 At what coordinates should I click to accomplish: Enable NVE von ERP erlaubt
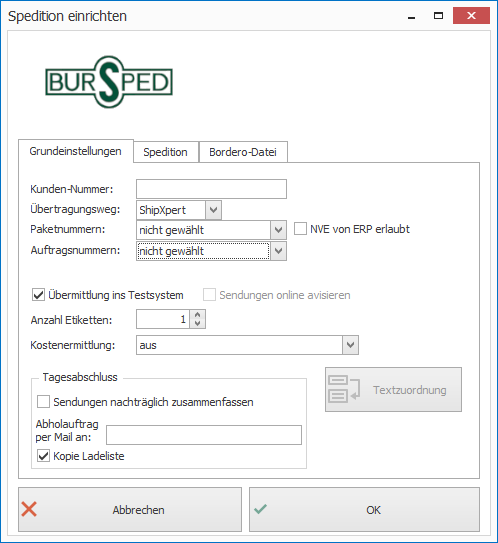point(300,229)
